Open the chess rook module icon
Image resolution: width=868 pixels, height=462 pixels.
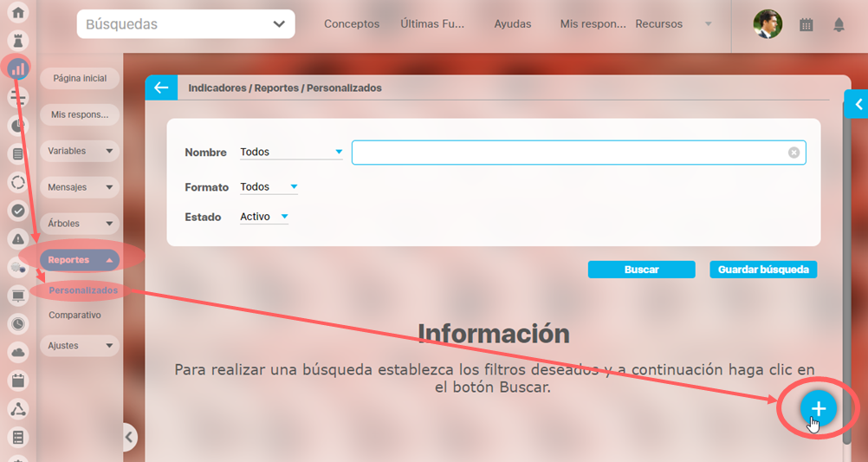(x=17, y=41)
